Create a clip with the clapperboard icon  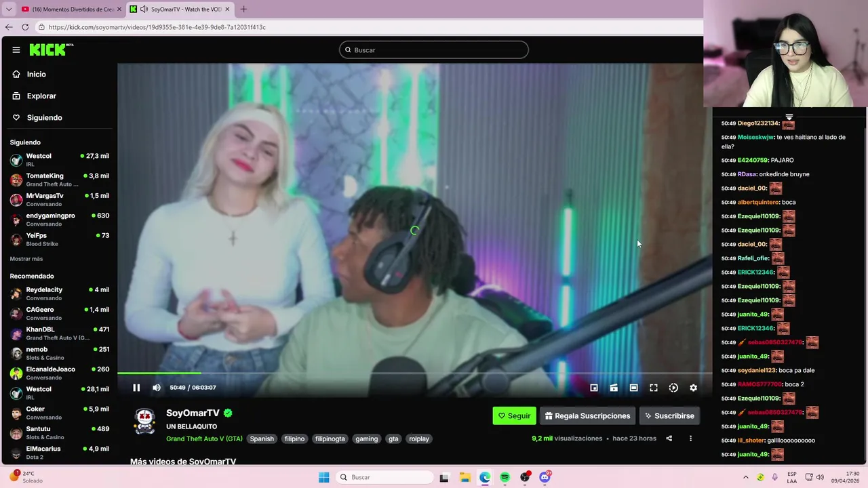coord(614,388)
